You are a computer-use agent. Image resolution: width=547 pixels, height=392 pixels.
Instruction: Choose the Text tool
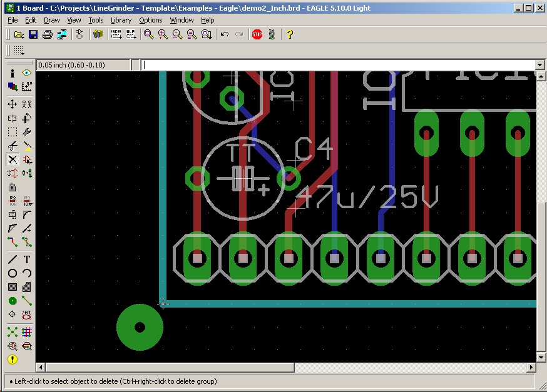point(27,259)
